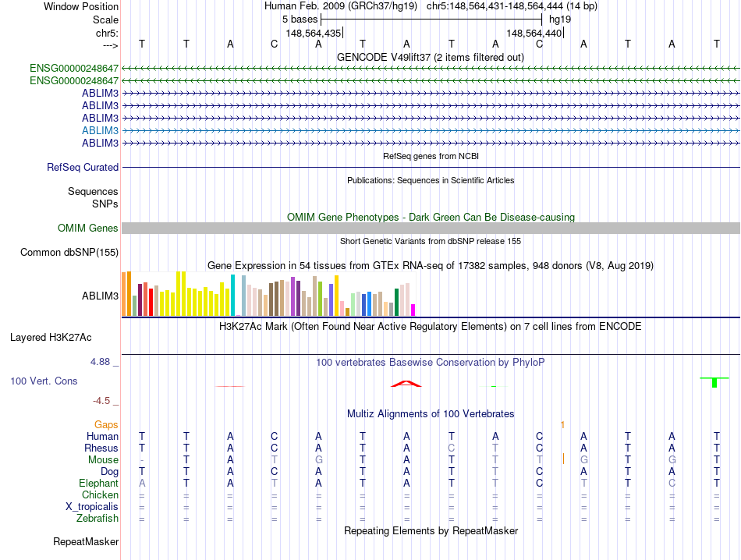Screen dimensions: 741x560
Task: Click the gray OMIM Genes bar
Action: point(431,229)
